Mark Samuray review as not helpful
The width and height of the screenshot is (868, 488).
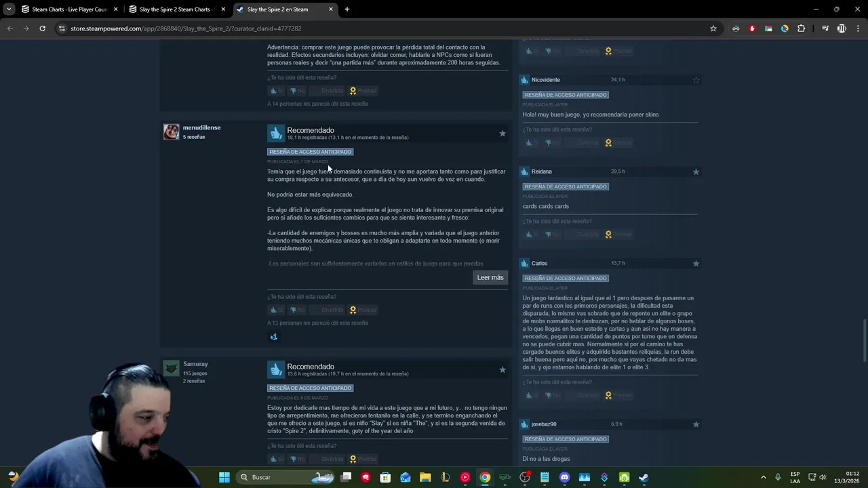[x=298, y=459]
